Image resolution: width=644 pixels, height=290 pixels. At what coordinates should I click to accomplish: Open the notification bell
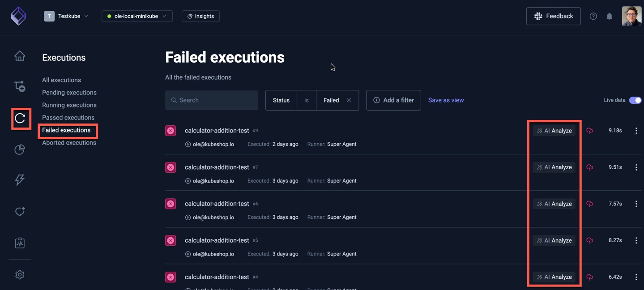609,16
